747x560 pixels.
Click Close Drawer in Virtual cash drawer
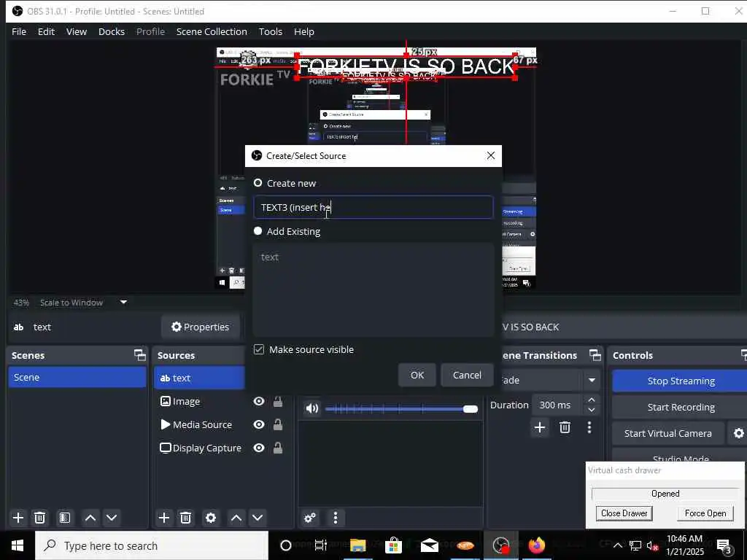coord(624,513)
